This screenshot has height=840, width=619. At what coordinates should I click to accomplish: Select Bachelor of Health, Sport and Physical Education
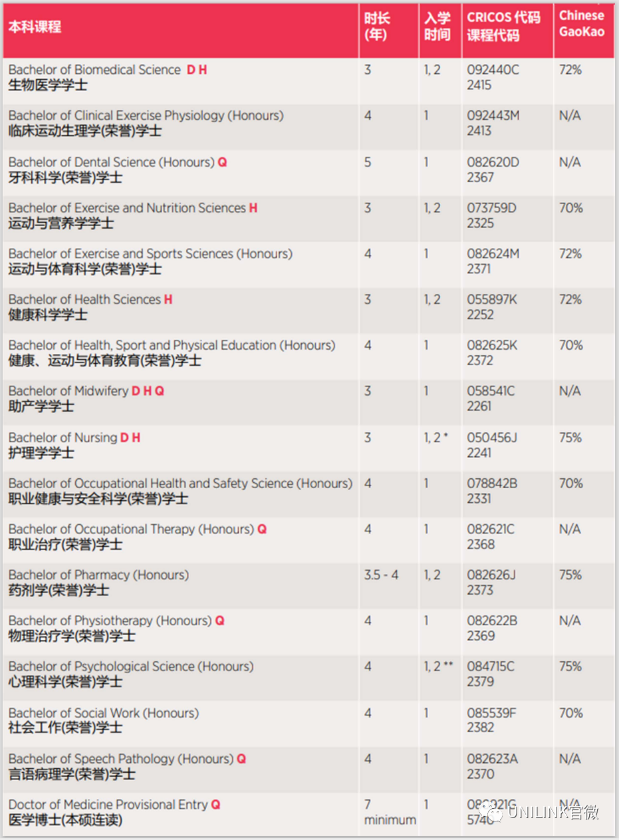pos(172,346)
